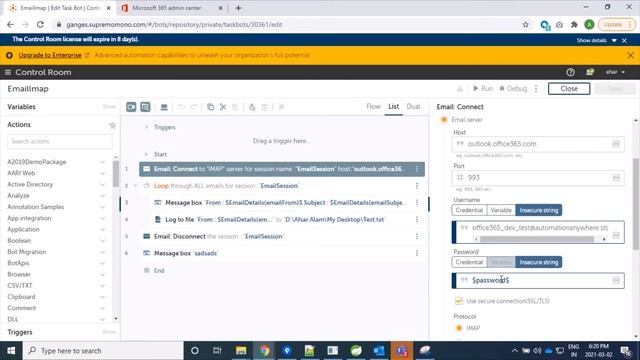Open Outlook from the Windows taskbar
This screenshot has height=360, width=640.
pos(378,351)
